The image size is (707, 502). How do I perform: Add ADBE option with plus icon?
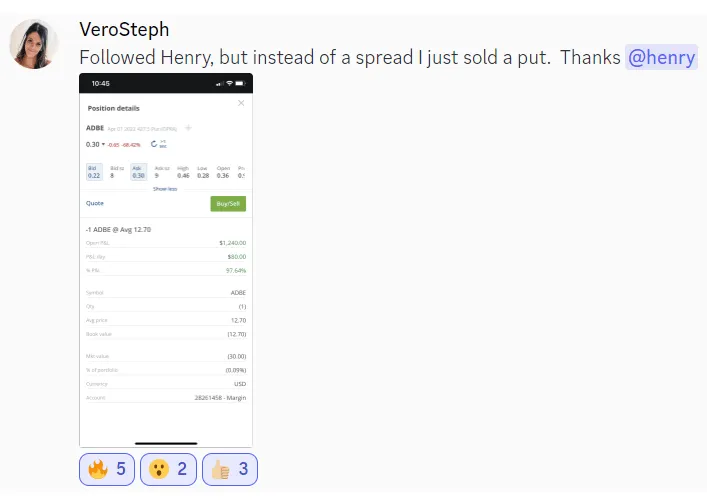coord(188,128)
